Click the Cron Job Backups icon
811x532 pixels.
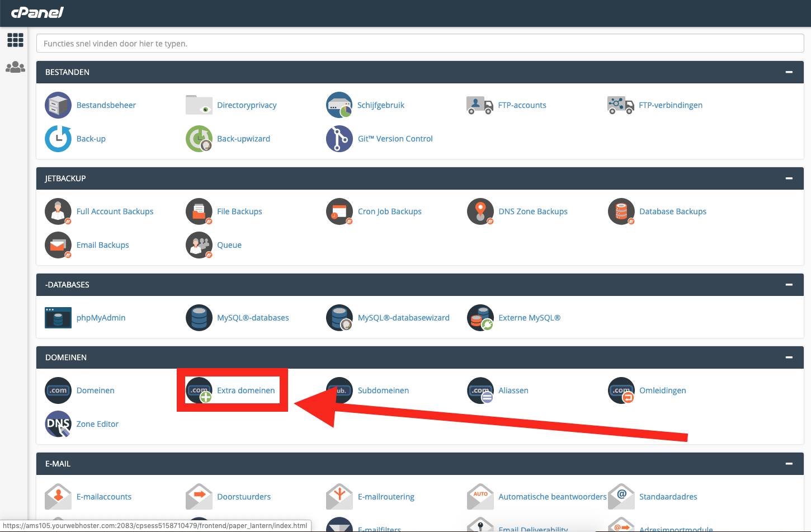coord(340,211)
